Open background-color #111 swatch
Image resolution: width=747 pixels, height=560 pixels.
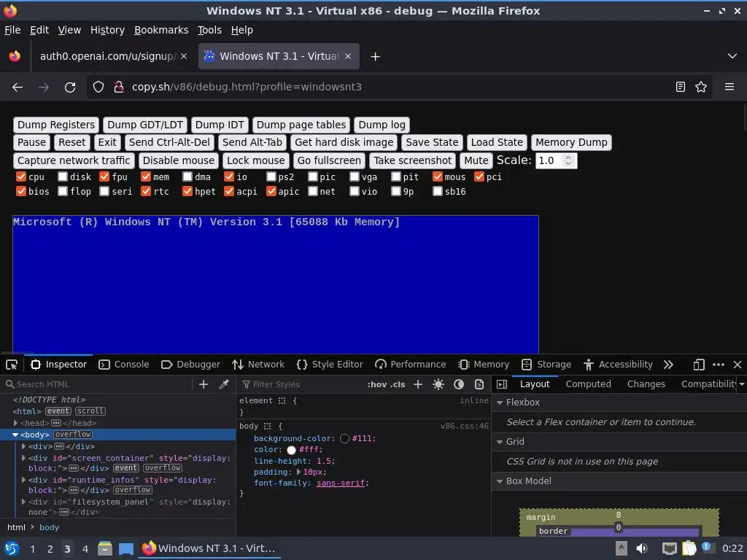coord(345,438)
